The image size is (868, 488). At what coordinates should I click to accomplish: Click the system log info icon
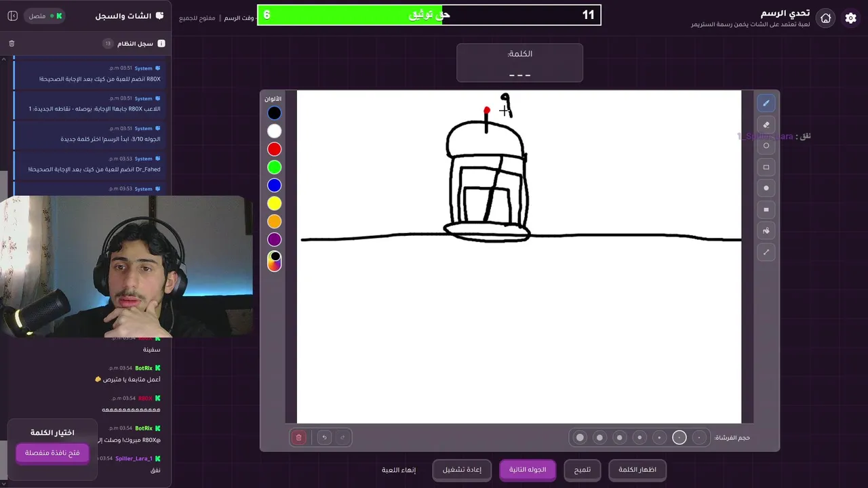(x=161, y=43)
